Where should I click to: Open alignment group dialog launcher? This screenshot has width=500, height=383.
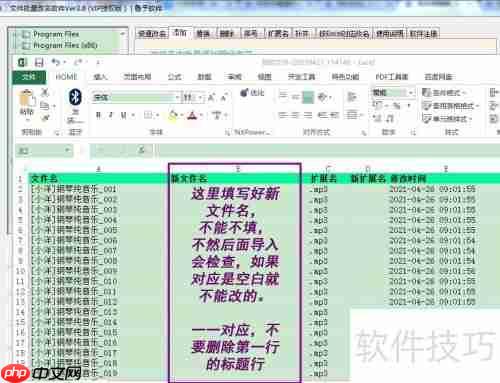click(x=364, y=133)
